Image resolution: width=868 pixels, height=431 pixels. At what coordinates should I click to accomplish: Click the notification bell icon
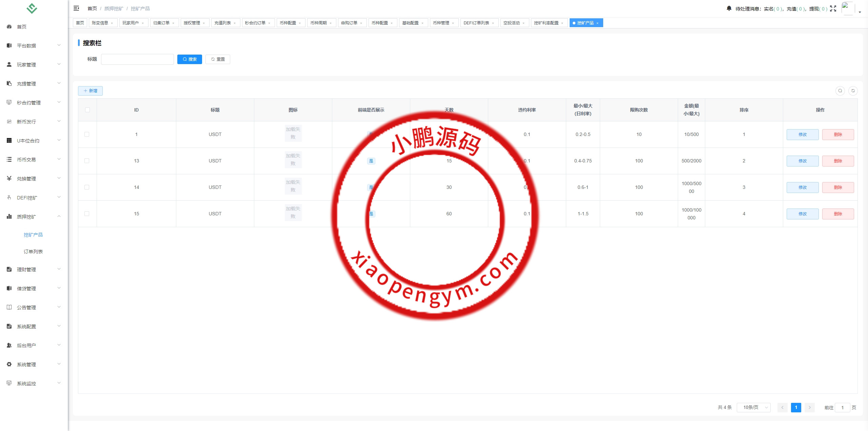729,8
